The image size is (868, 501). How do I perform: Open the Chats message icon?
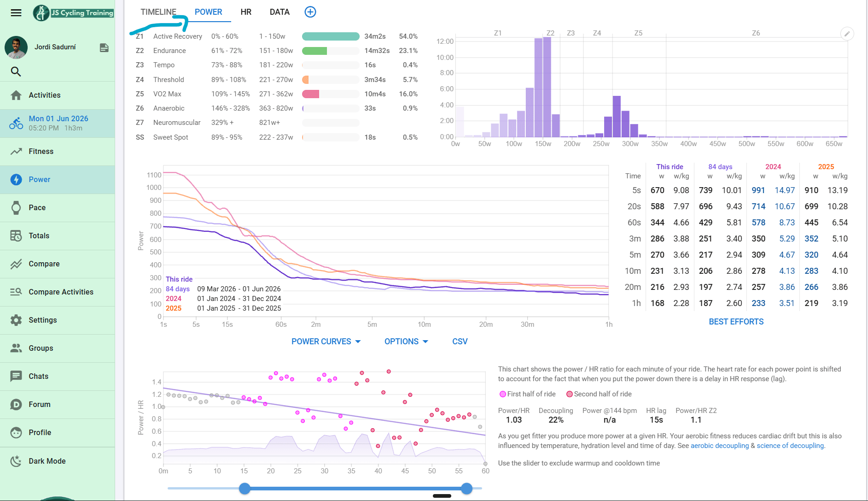pyautogui.click(x=16, y=376)
